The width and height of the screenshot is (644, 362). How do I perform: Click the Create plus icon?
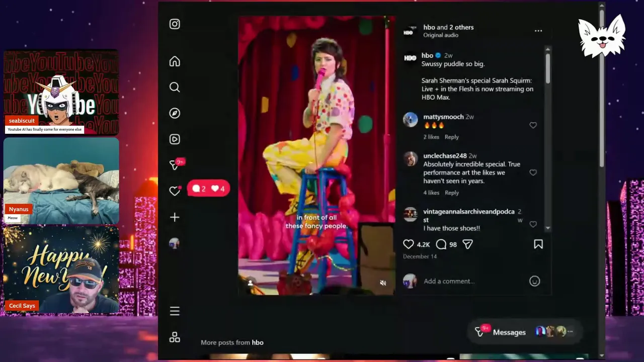[x=175, y=217]
